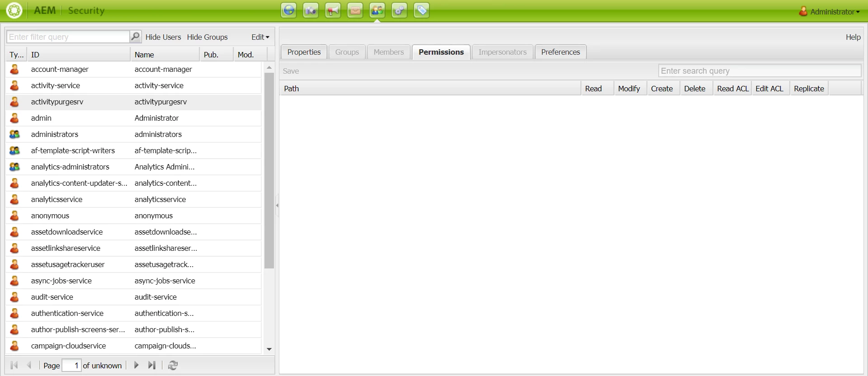This screenshot has width=868, height=376.
Task: Go to next page of list
Action: click(x=136, y=365)
